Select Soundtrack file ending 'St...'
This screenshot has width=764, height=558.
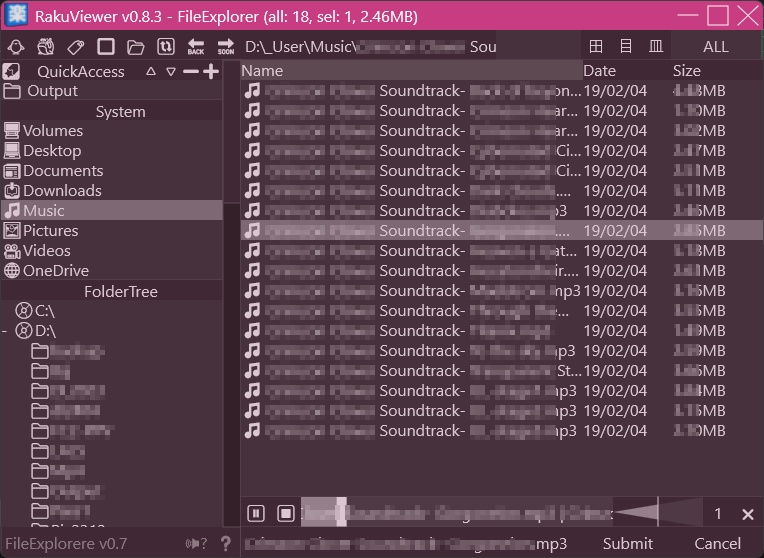[x=501, y=370]
